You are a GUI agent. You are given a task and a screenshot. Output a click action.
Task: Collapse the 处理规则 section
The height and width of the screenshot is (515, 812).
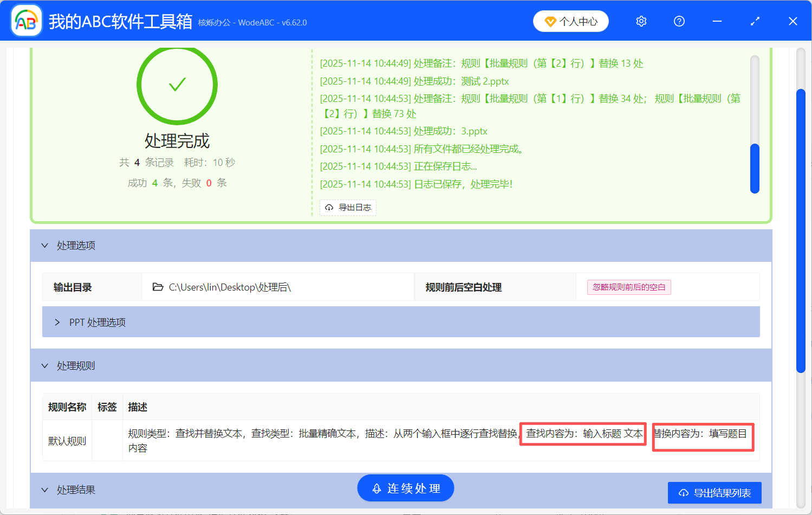[45, 365]
